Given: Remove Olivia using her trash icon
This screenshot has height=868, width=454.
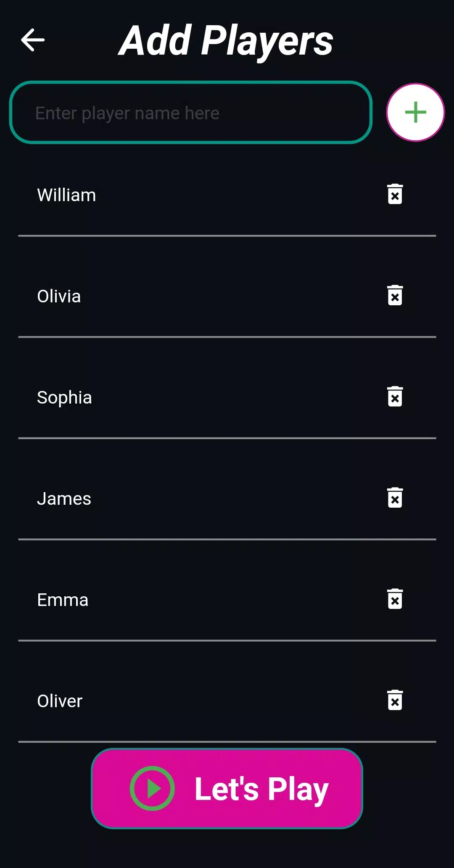Looking at the screenshot, I should (x=395, y=296).
